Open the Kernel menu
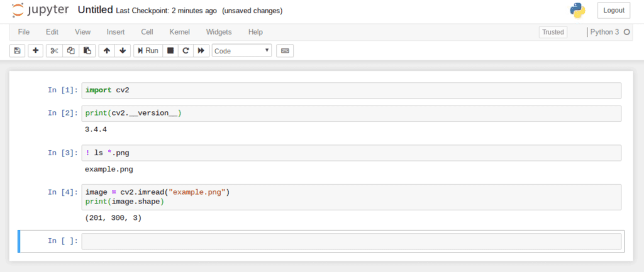The width and height of the screenshot is (644, 272). point(179,32)
